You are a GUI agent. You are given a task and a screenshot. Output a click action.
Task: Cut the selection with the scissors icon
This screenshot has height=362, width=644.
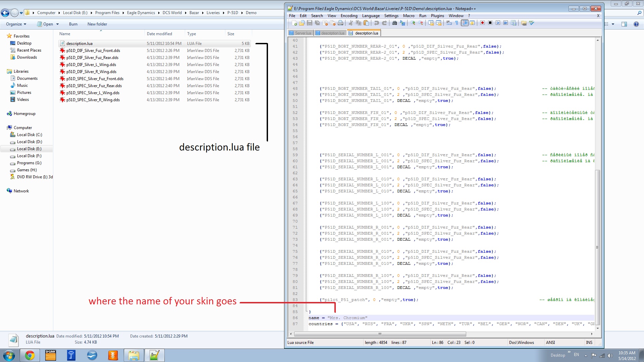click(x=351, y=23)
